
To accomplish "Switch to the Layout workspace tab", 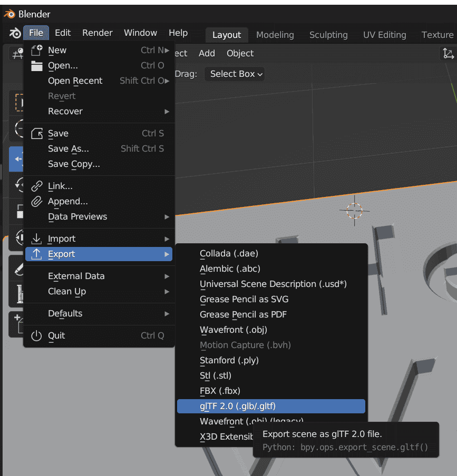I will click(227, 35).
